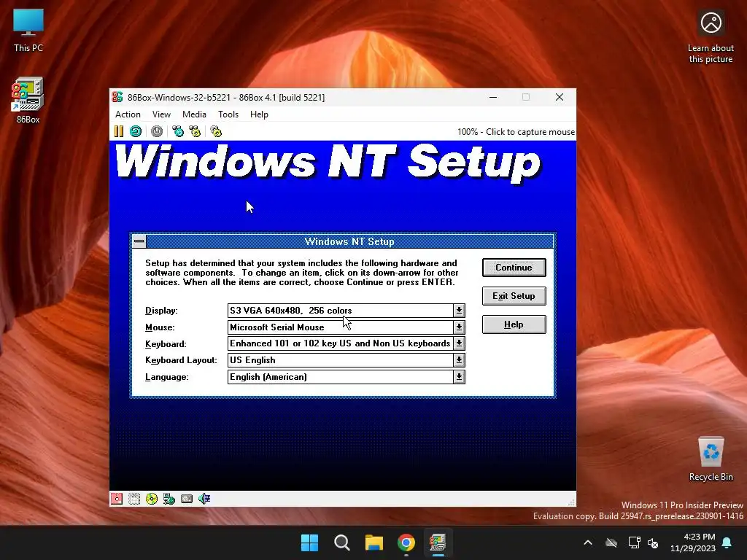Open the View menu

[161, 114]
